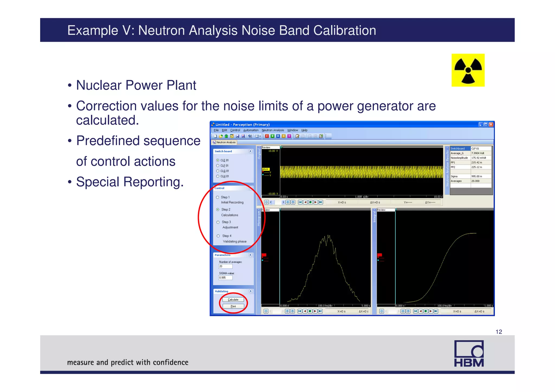Click the green Stop acquisition toolbar icon
The height and width of the screenshot is (392, 555).
[x=272, y=136]
